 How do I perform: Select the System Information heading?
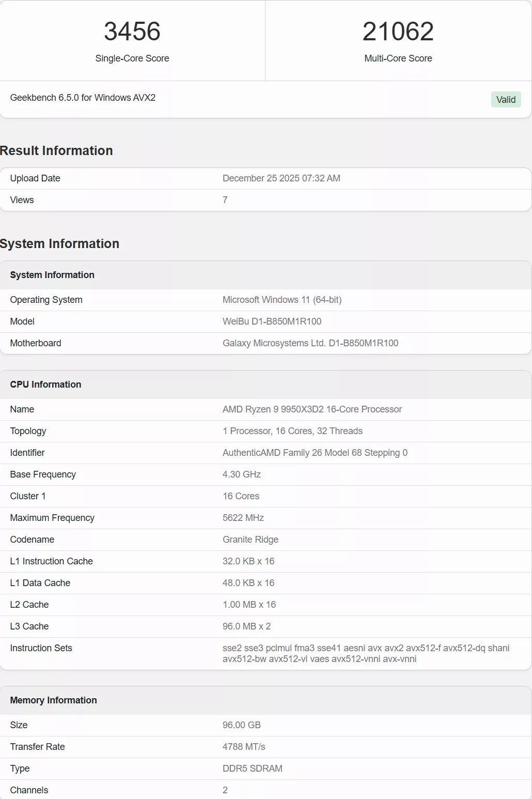tap(59, 243)
